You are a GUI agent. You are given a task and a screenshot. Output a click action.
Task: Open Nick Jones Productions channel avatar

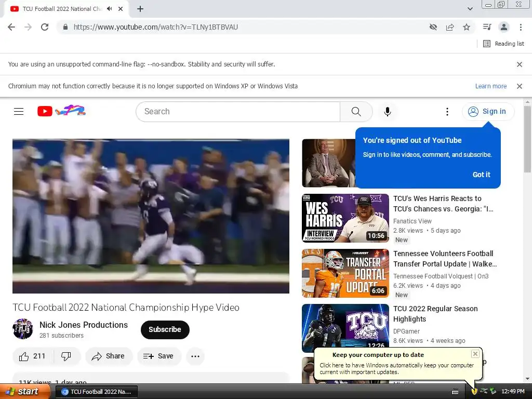point(23,329)
